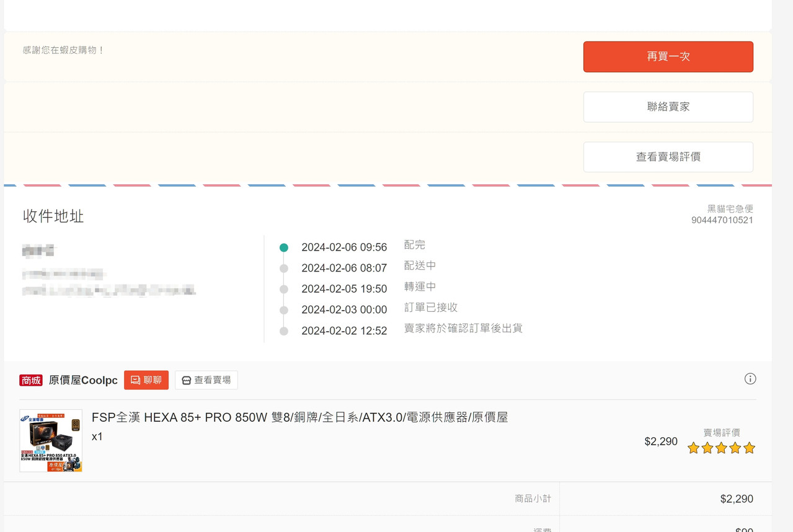793x532 pixels.
Task: Start chat with 聊聊 button
Action: point(146,380)
